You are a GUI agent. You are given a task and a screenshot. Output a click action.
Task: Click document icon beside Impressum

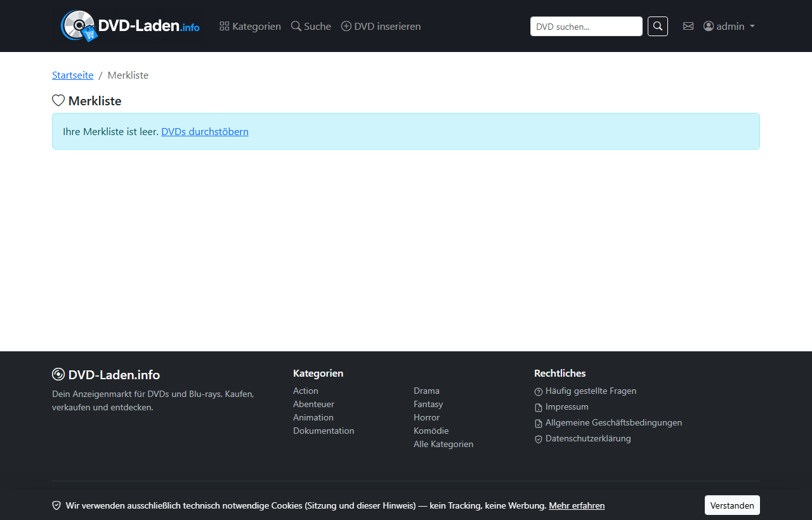pos(539,408)
